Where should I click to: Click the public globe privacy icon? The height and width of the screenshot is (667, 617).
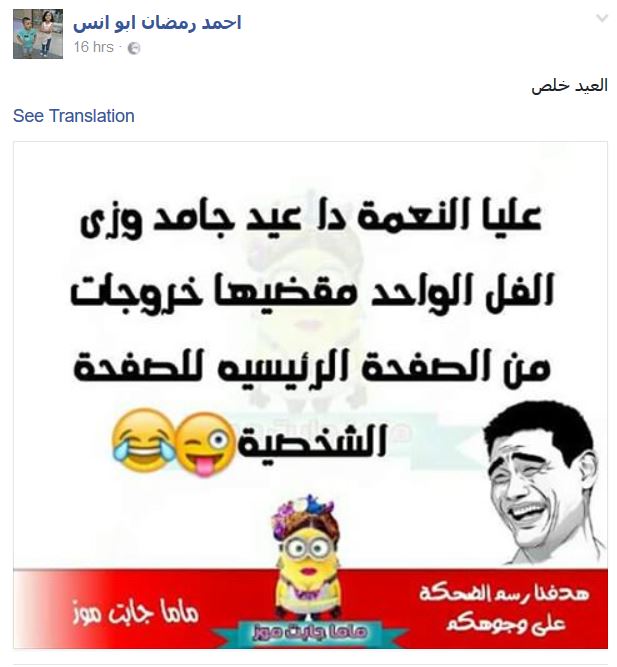[134, 48]
